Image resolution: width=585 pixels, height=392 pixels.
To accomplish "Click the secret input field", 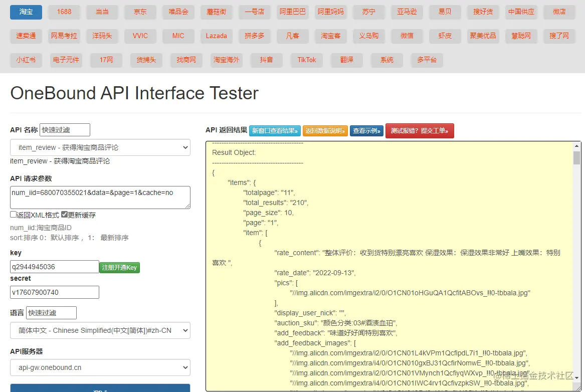I will pyautogui.click(x=55, y=292).
